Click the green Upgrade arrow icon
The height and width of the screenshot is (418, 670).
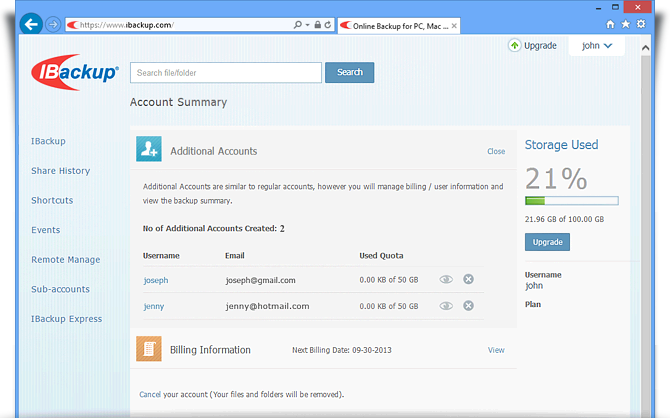click(x=514, y=45)
